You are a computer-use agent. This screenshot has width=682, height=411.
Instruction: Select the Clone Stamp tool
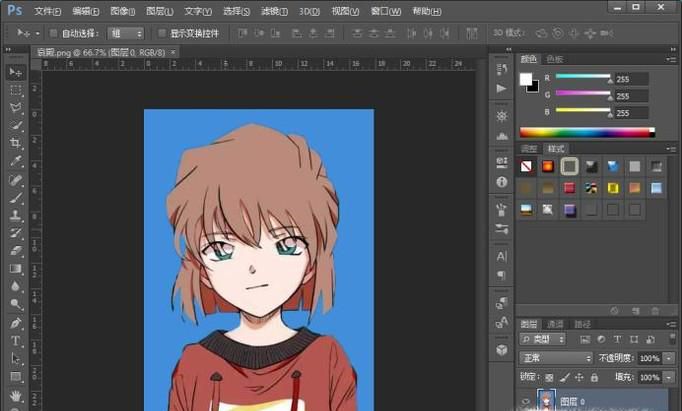click(x=16, y=215)
